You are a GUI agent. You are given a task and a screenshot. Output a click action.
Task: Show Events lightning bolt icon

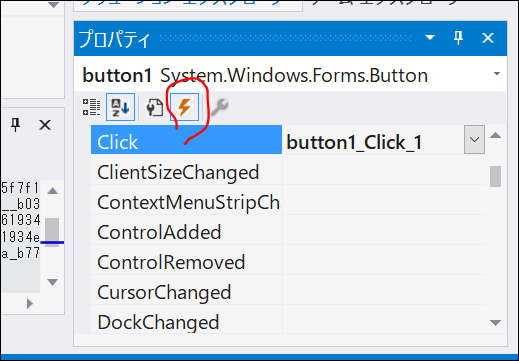(x=184, y=107)
